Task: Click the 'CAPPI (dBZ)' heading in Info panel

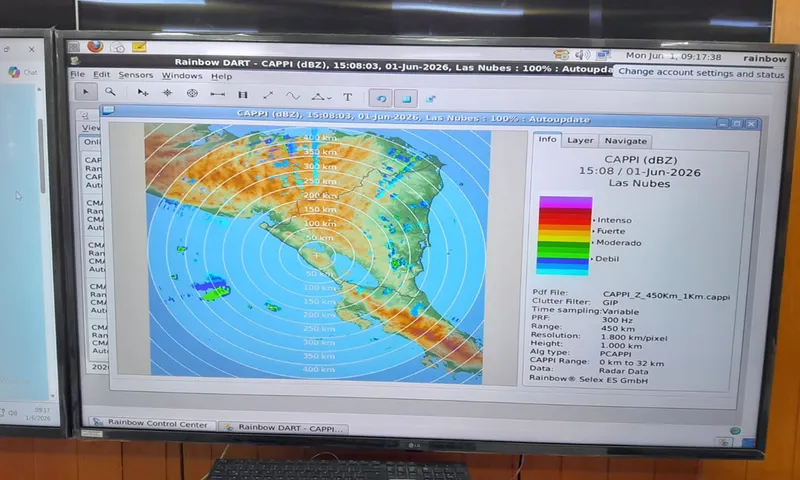Action: click(640, 160)
